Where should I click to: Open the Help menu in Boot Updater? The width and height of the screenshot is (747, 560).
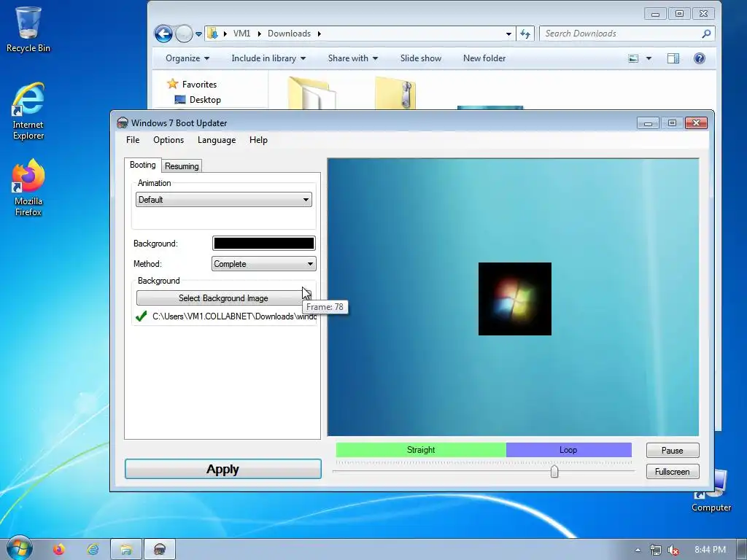(258, 140)
